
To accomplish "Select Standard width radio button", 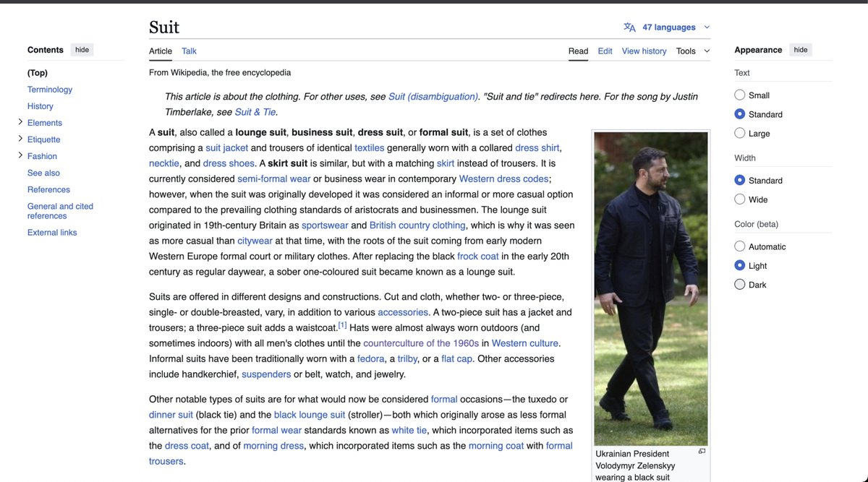I will 739,180.
